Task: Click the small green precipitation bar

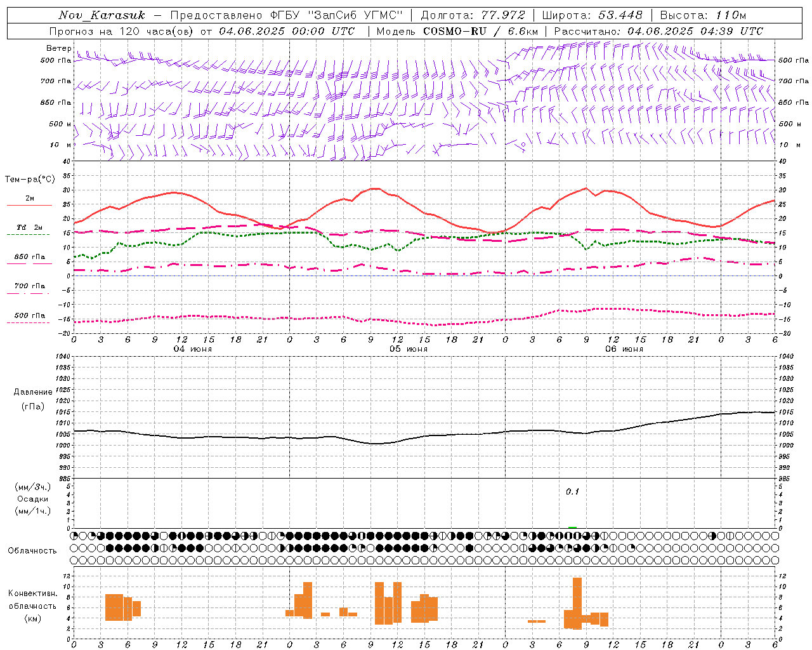Action: click(572, 527)
